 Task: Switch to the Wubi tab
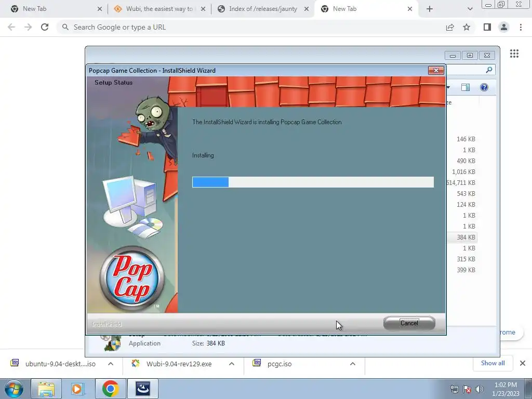[159, 9]
